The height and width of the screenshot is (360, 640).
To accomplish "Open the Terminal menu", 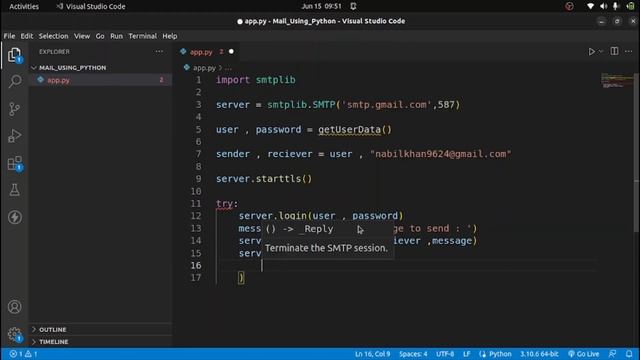I will (x=142, y=36).
